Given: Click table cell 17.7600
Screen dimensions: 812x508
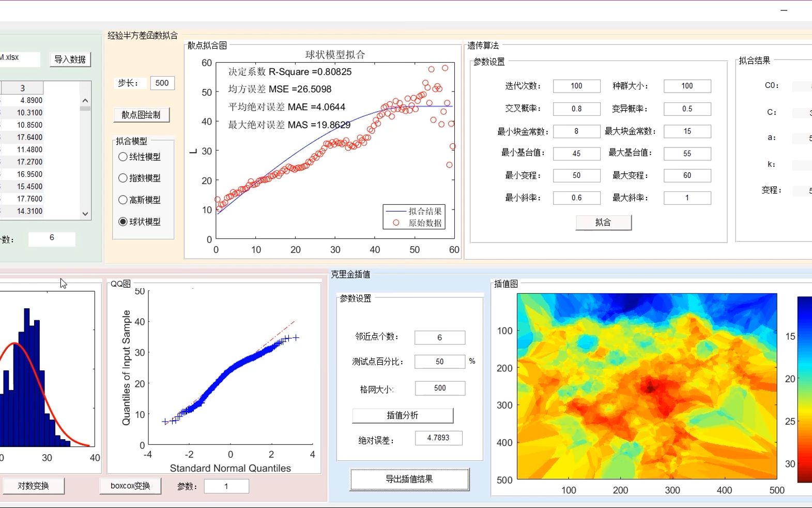Looking at the screenshot, I should [22, 199].
